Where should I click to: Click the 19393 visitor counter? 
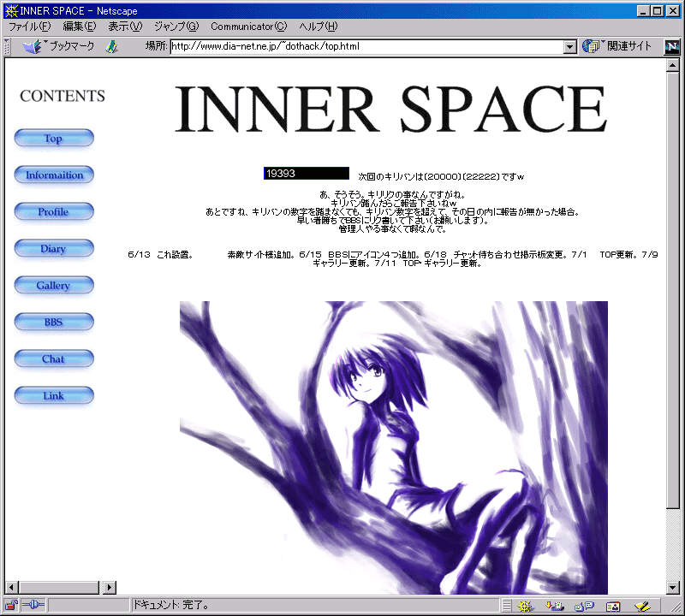coord(307,174)
